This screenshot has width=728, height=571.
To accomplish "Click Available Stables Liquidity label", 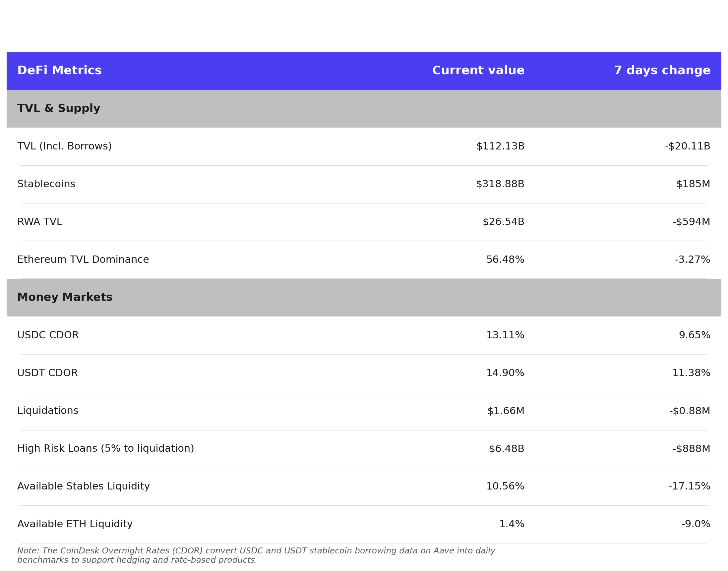I will [x=83, y=486].
